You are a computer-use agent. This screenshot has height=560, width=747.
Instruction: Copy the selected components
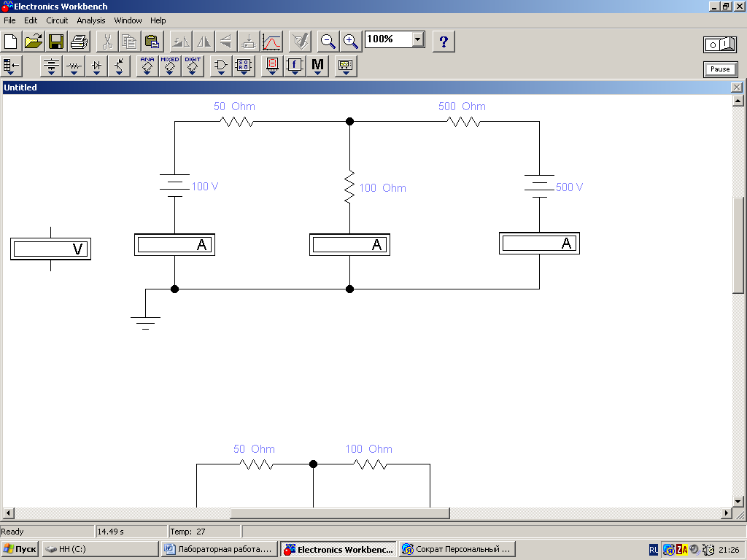tap(130, 42)
